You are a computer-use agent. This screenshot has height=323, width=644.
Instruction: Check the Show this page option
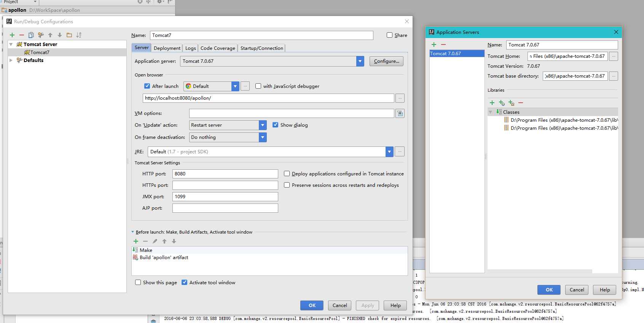pos(138,282)
